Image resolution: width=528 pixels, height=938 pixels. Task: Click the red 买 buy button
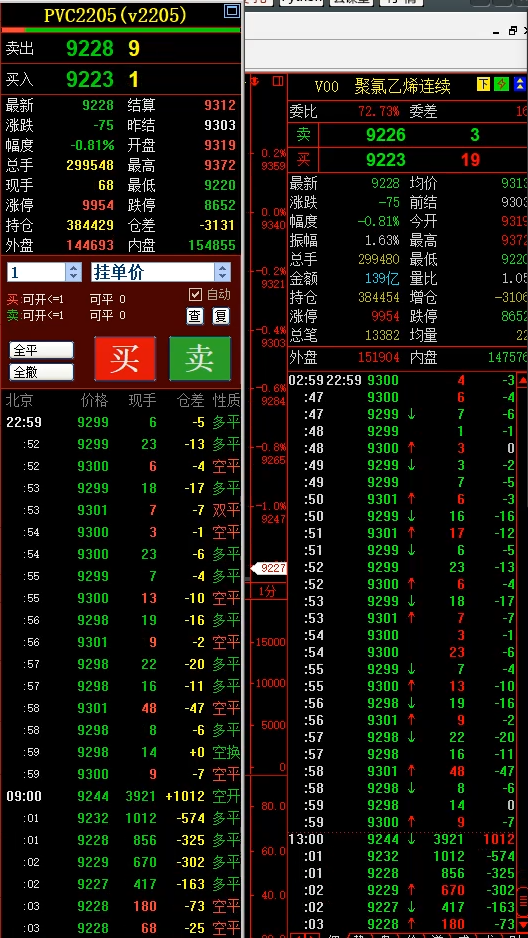click(125, 358)
